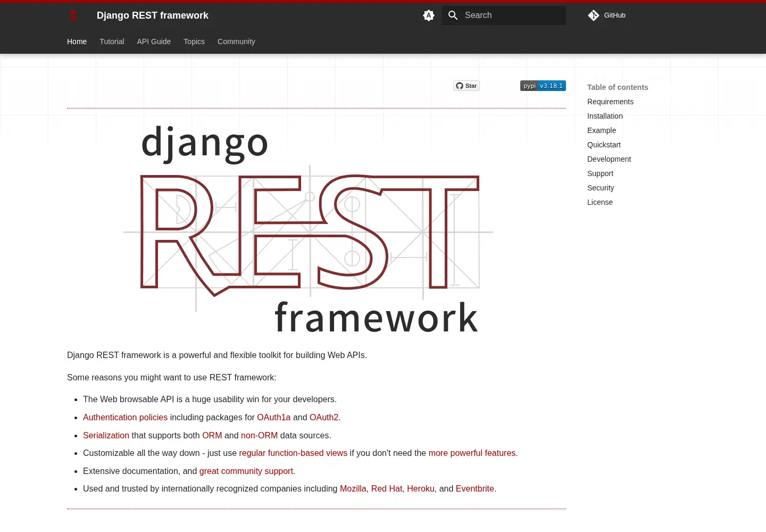This screenshot has height=532, width=766.
Task: Go to Example section in contents
Action: pyautogui.click(x=602, y=130)
